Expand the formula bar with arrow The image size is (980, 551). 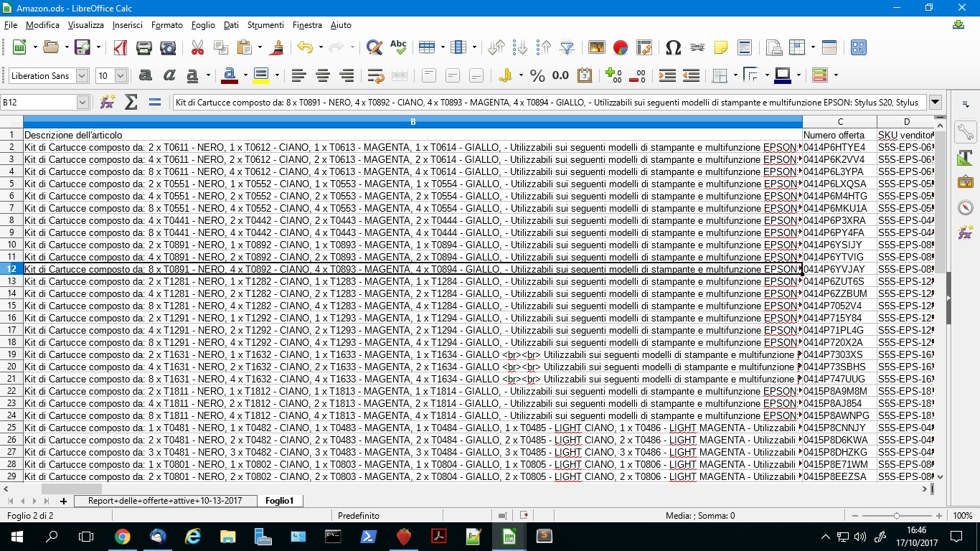click(x=936, y=102)
